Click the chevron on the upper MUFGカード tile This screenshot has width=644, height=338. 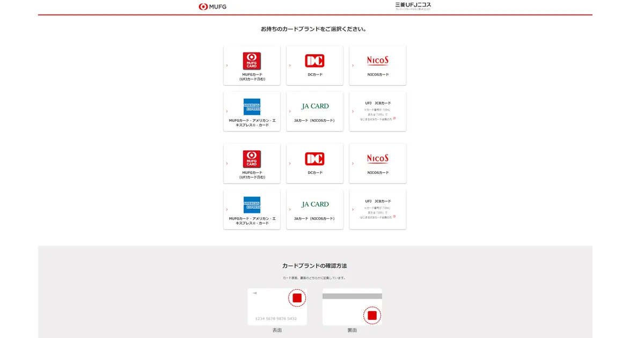tap(227, 65)
